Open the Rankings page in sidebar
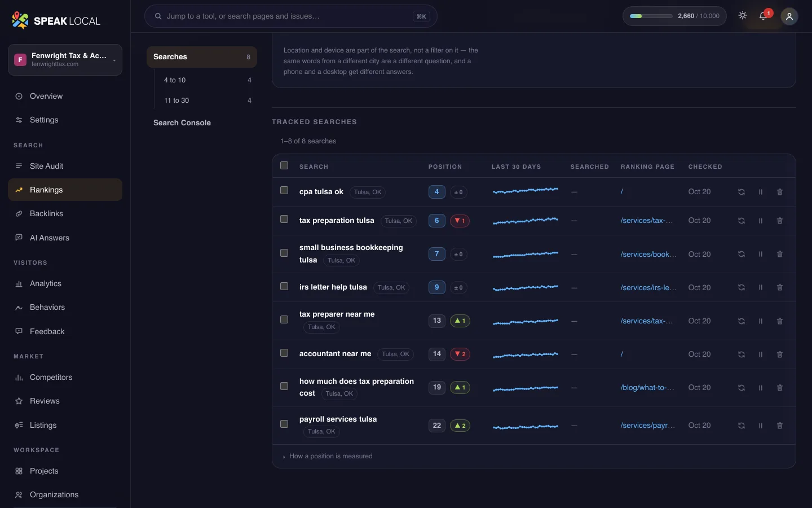 (65, 190)
